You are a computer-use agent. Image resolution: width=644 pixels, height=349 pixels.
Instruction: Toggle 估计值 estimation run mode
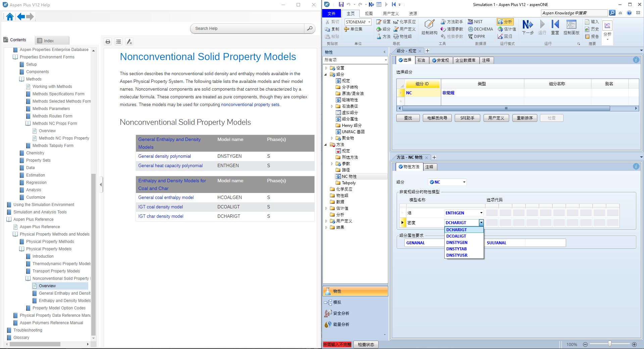tap(507, 29)
